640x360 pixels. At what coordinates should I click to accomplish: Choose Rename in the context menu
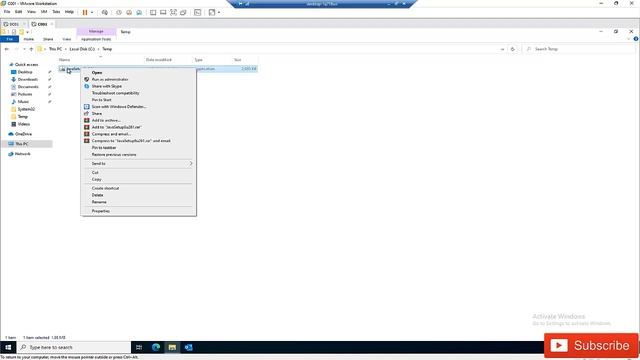[138, 202]
